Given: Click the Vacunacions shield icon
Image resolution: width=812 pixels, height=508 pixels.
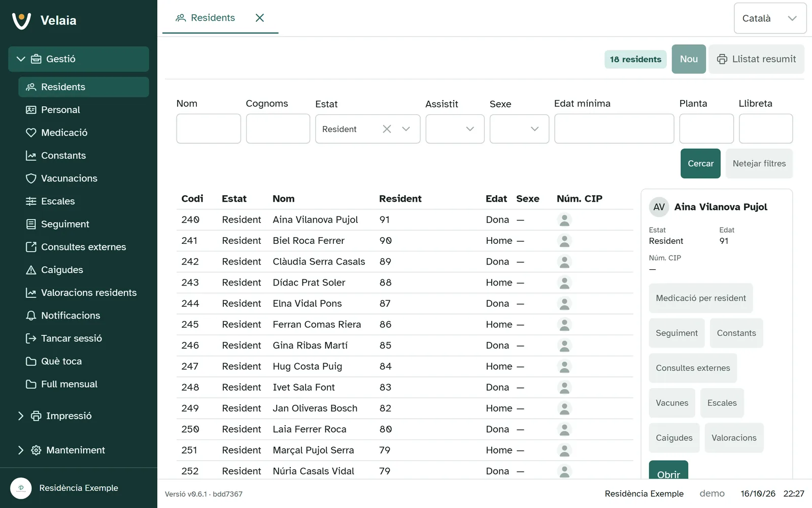Looking at the screenshot, I should (31, 178).
